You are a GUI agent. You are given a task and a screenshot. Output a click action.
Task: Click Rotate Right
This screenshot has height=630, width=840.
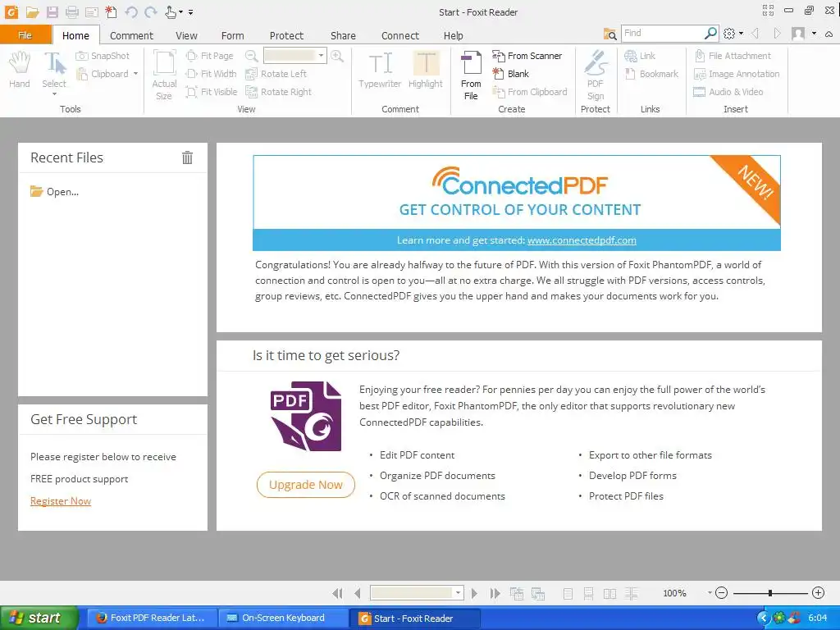point(279,92)
